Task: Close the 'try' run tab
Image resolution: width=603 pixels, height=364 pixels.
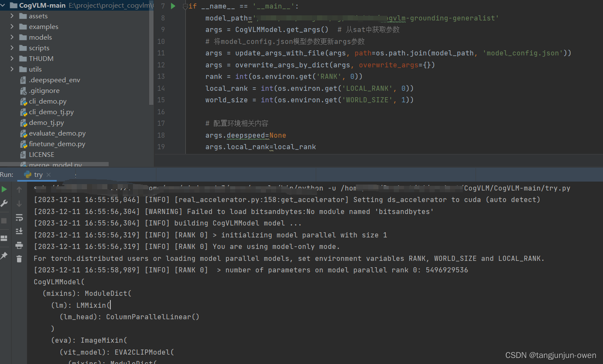Action: pyautogui.click(x=49, y=175)
